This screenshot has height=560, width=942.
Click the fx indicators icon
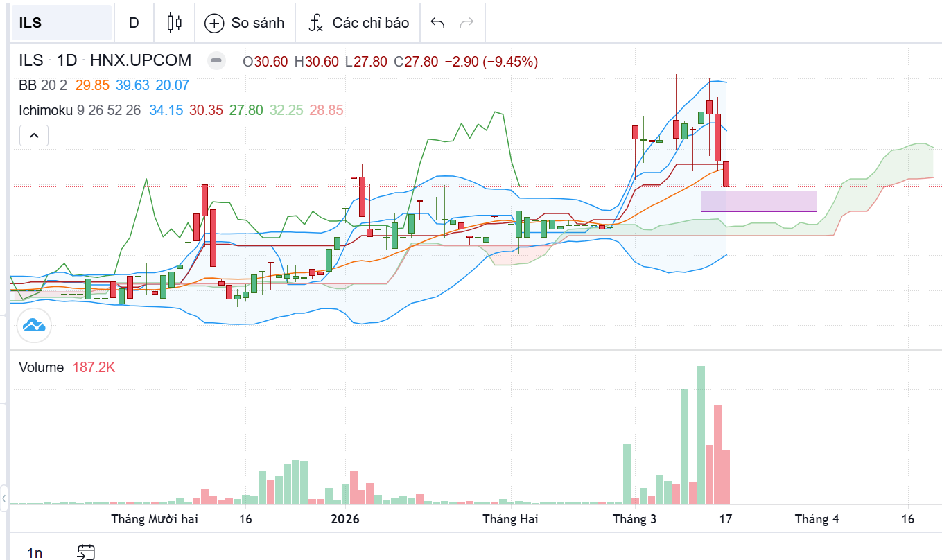(315, 23)
